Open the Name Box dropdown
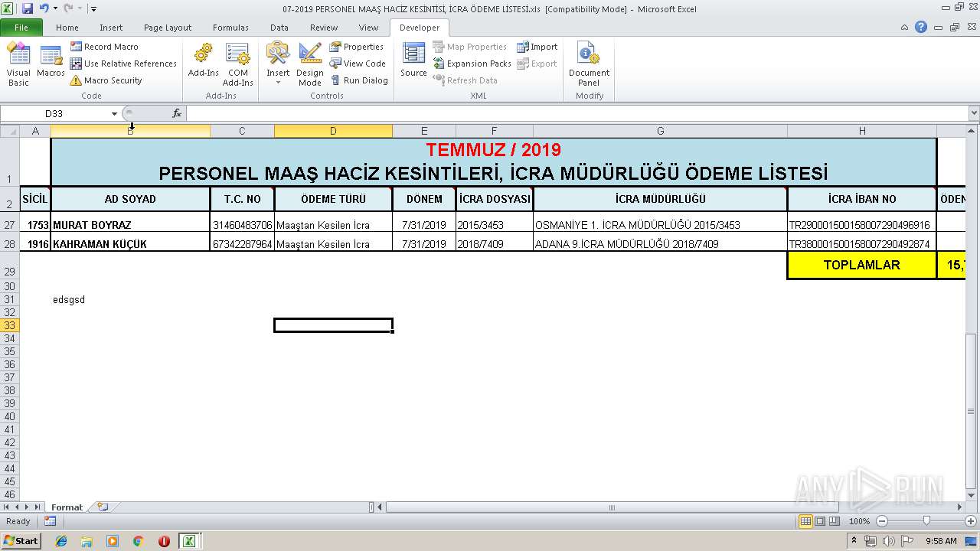The height and width of the screenshot is (551, 980). coord(114,113)
